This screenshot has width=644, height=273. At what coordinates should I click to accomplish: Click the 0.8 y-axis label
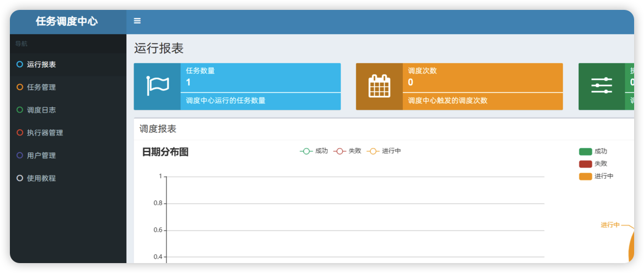point(158,204)
